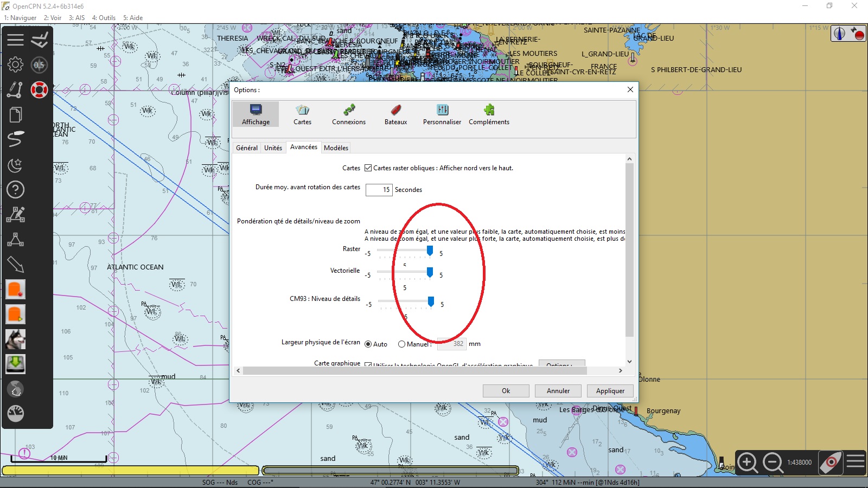Click the Annuler button

click(x=558, y=391)
